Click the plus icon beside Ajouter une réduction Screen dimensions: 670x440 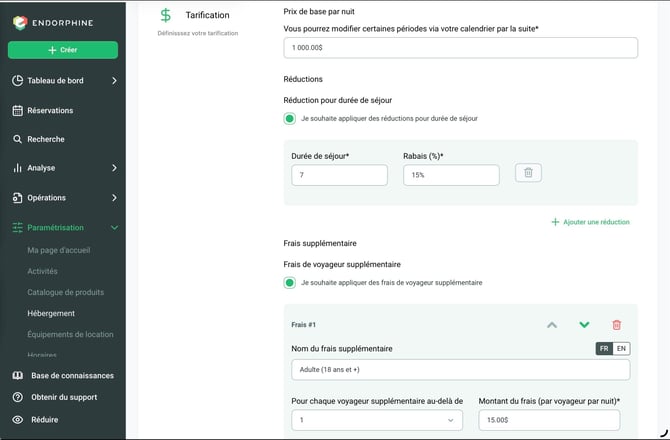(x=555, y=222)
